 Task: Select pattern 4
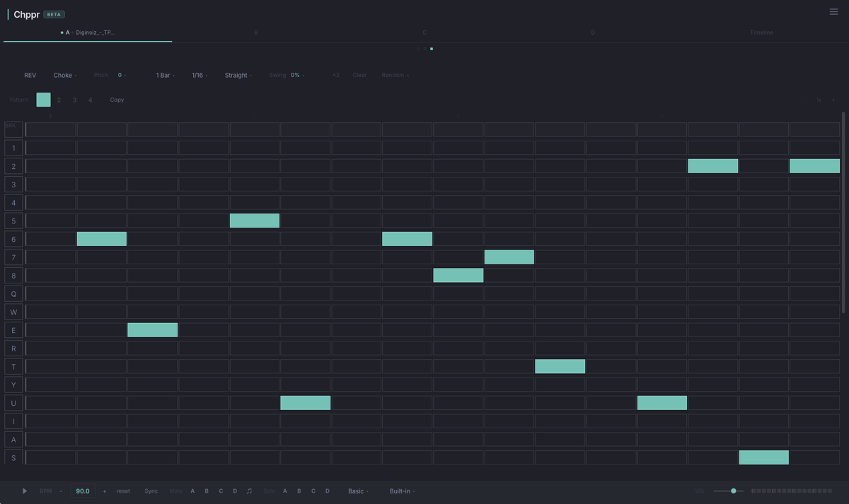pos(90,100)
